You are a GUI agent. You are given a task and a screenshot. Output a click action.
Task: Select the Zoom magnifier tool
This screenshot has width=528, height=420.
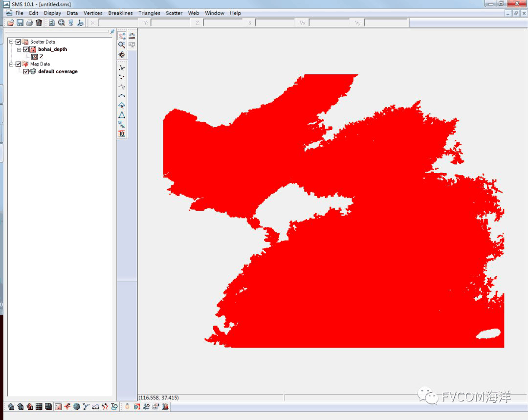point(122,44)
